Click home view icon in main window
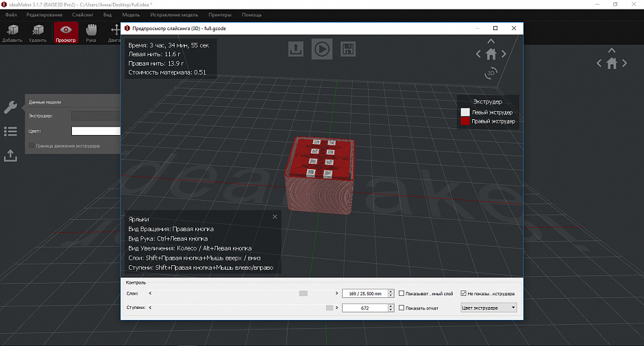This screenshot has height=346, width=644. point(612,63)
